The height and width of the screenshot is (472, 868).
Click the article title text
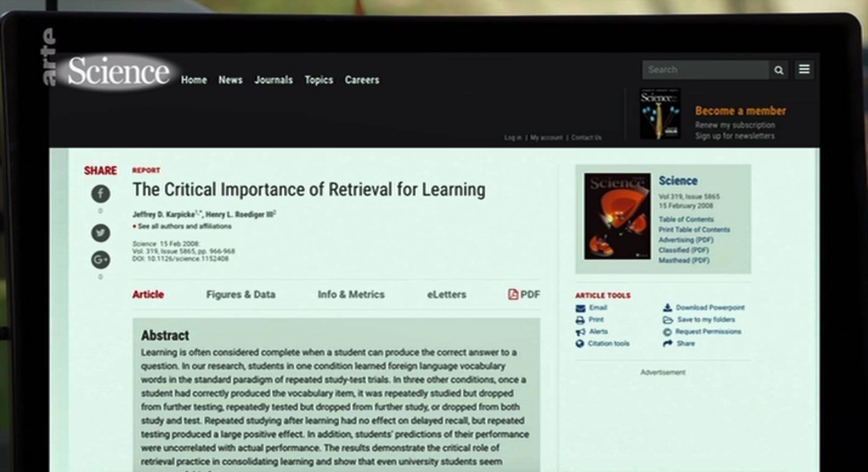tap(309, 190)
